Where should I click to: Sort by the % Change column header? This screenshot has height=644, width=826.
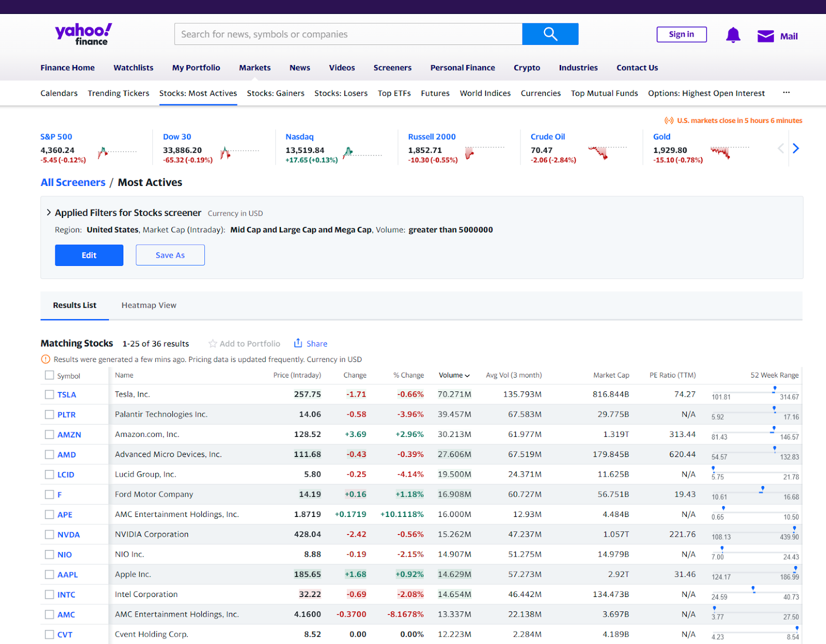click(x=408, y=375)
